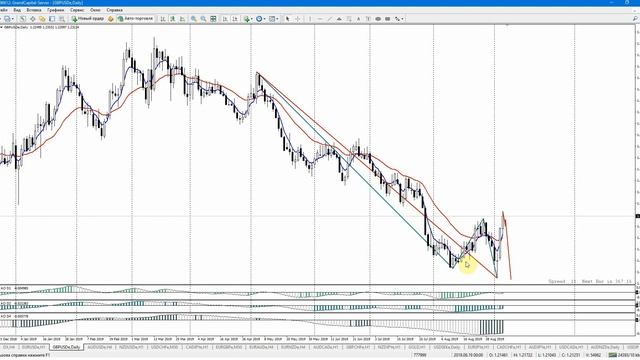Switch to the EURJPYx,H1 chart tab

point(478,347)
